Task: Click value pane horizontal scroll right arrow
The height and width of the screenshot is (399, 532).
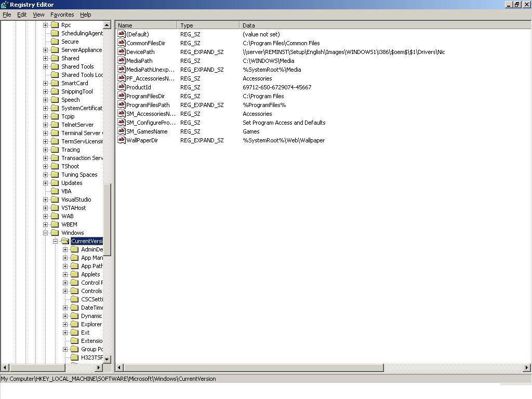Action: click(527, 367)
